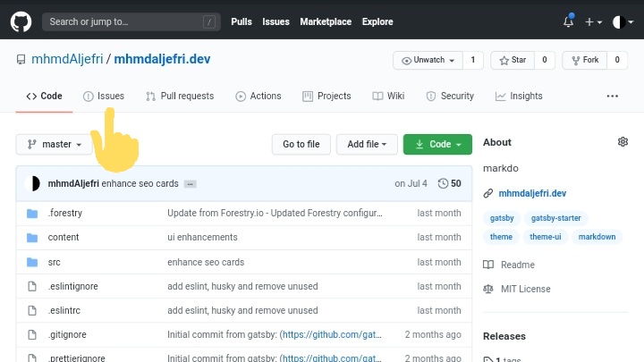Open Marketplace in top navigation
The height and width of the screenshot is (362, 644).
[x=326, y=21]
